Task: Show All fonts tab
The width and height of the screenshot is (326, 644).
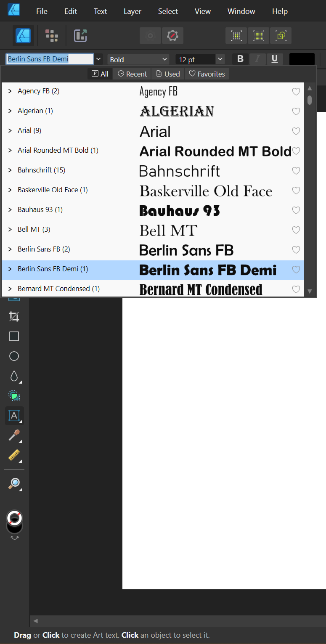Action: click(x=100, y=74)
